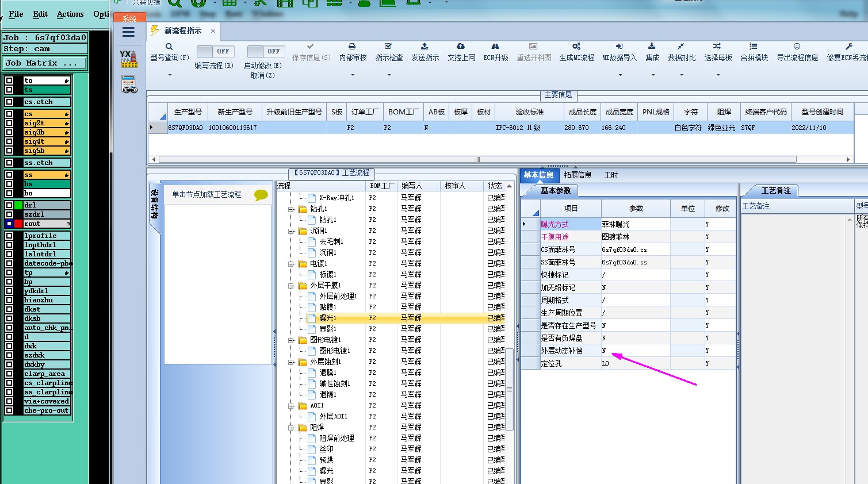This screenshot has width=868, height=484.
Task: Collapse the 电镀1 tree folder
Action: (291, 264)
